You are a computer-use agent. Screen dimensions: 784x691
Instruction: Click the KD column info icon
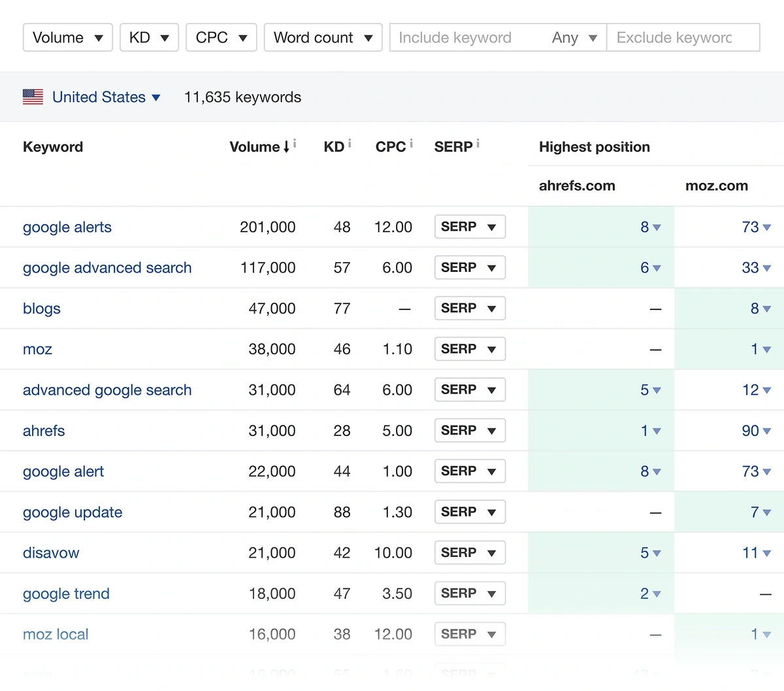pos(350,143)
